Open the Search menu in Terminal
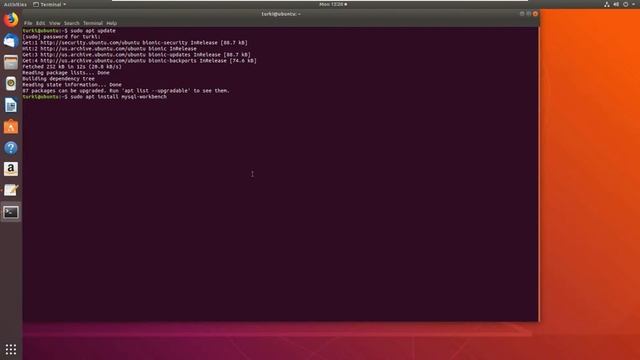Screen dimensions: 640x360 [71, 23]
